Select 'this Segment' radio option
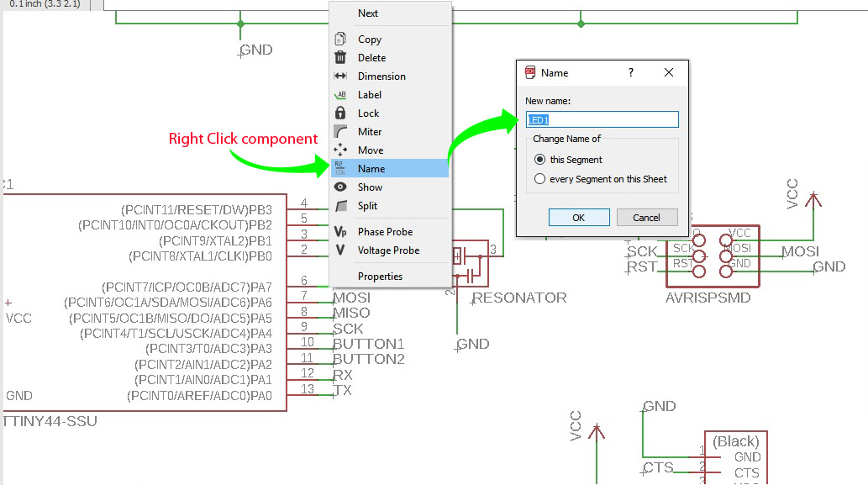Screen dimensions: 868x485 click(x=568, y=160)
